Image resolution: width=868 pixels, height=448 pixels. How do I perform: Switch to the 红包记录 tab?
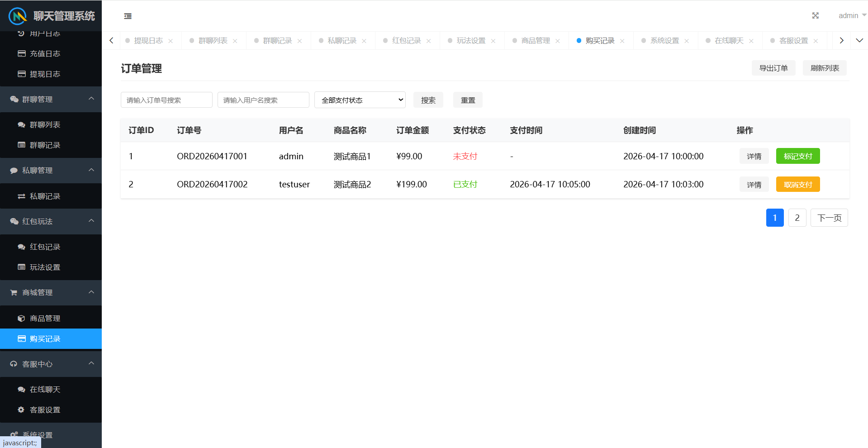click(406, 41)
